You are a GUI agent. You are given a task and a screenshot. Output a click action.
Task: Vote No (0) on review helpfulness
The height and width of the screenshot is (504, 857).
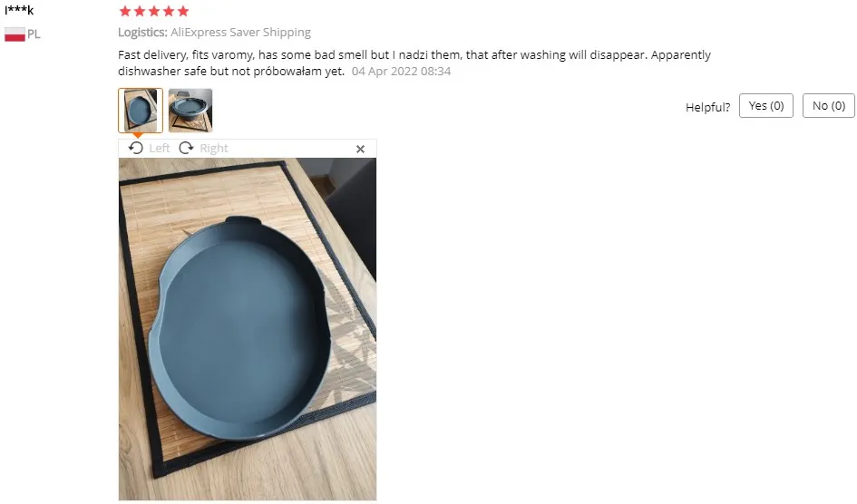click(829, 105)
